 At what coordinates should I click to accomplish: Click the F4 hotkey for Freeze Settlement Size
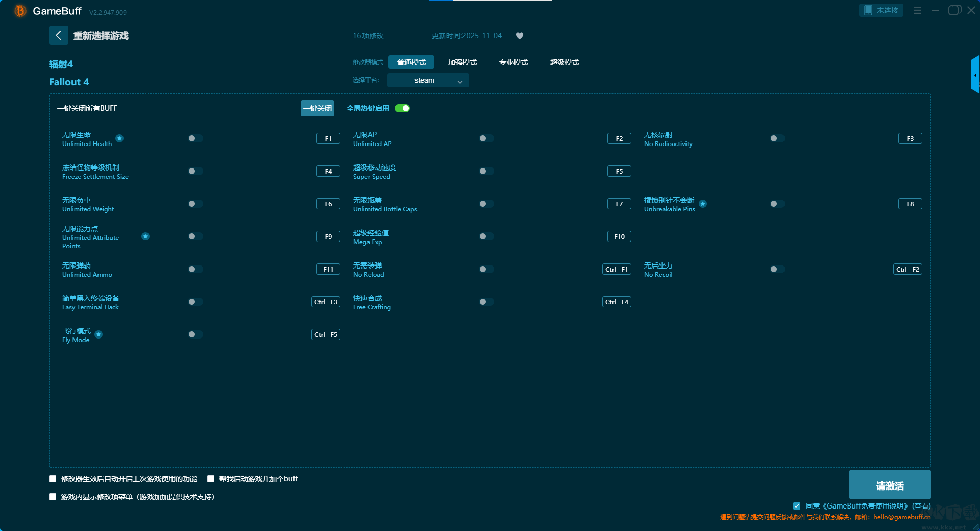point(328,171)
